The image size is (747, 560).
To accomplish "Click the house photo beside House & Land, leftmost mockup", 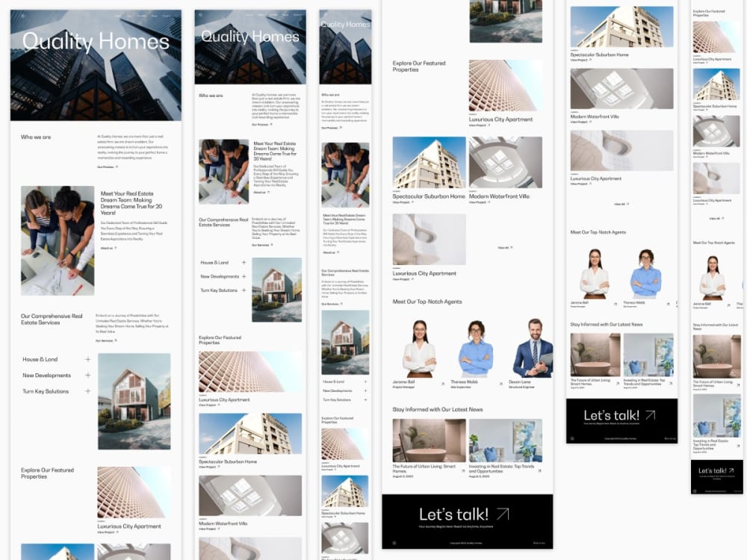I will coord(134,402).
